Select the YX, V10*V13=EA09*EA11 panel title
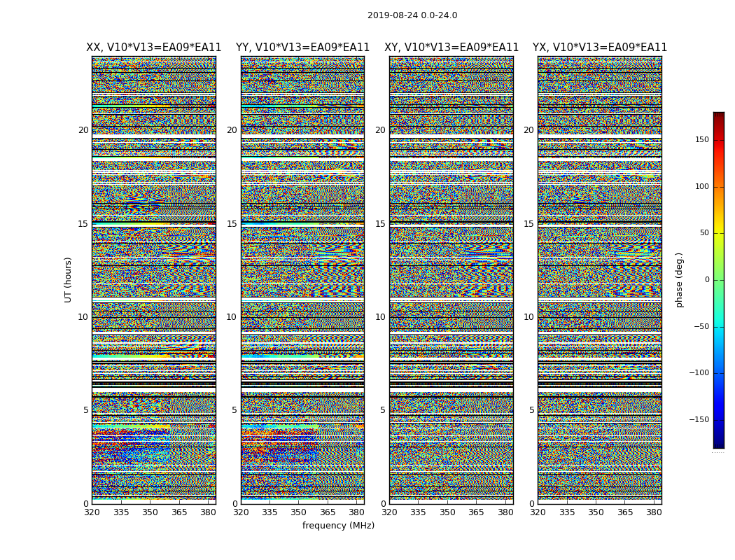Image resolution: width=735 pixels, height=560 pixels. coord(599,48)
